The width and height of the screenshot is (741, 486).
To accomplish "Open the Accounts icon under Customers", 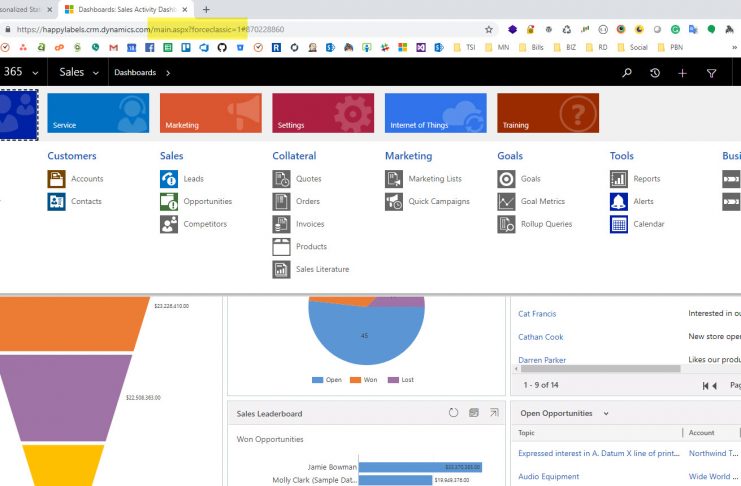I will [x=56, y=179].
